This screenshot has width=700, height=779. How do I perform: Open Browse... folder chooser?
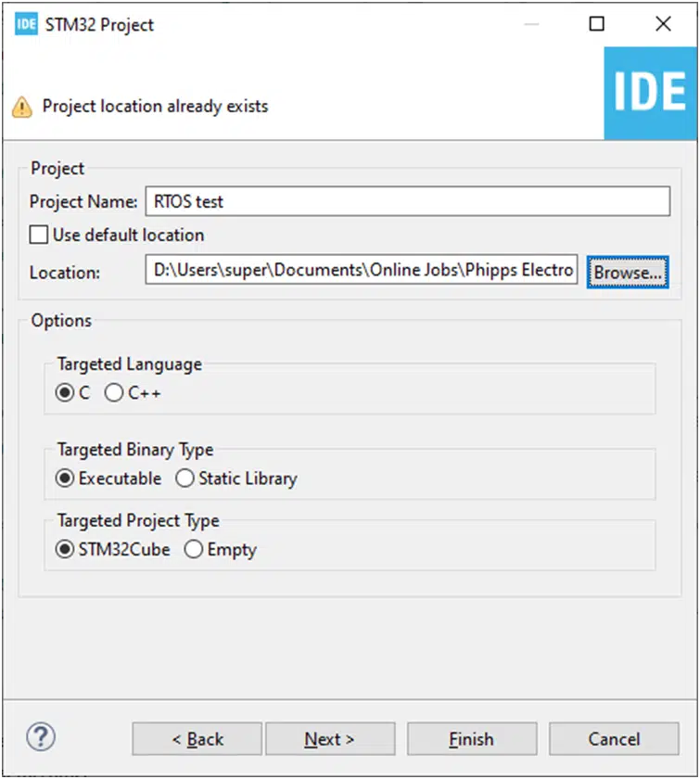628,273
